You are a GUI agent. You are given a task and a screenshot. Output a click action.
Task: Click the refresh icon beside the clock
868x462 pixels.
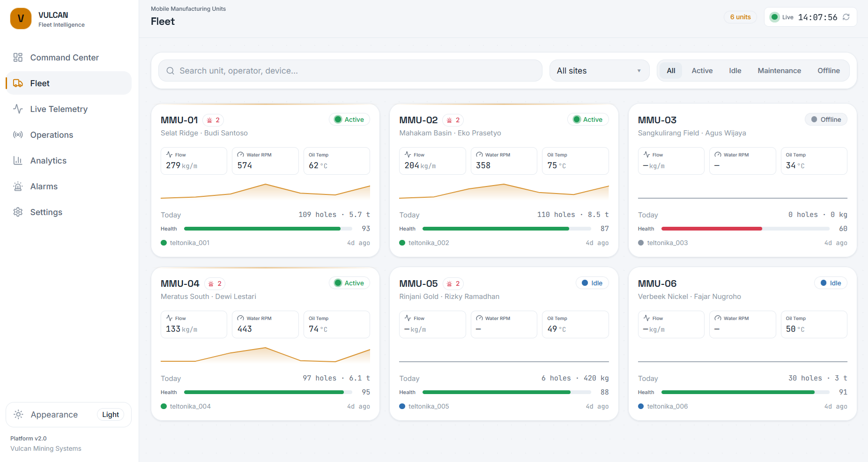pyautogui.click(x=846, y=17)
